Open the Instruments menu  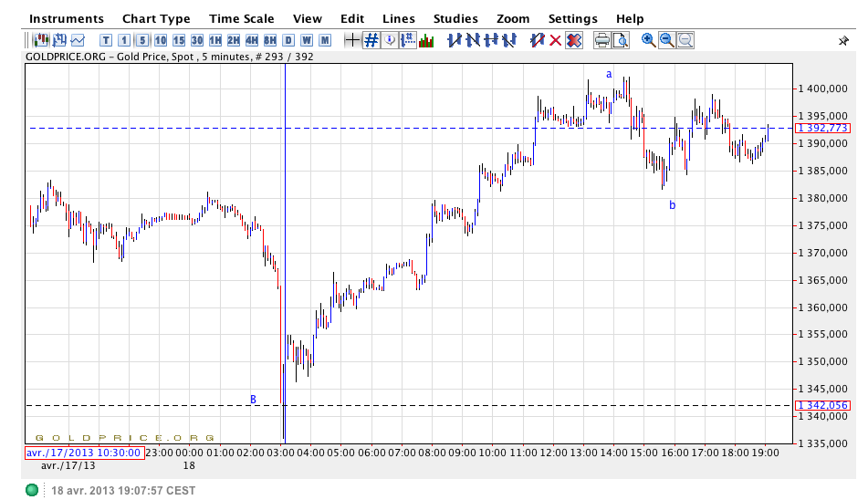click(67, 18)
